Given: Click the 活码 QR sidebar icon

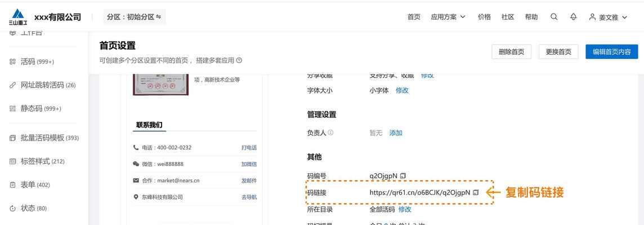Looking at the screenshot, I should click(12, 61).
